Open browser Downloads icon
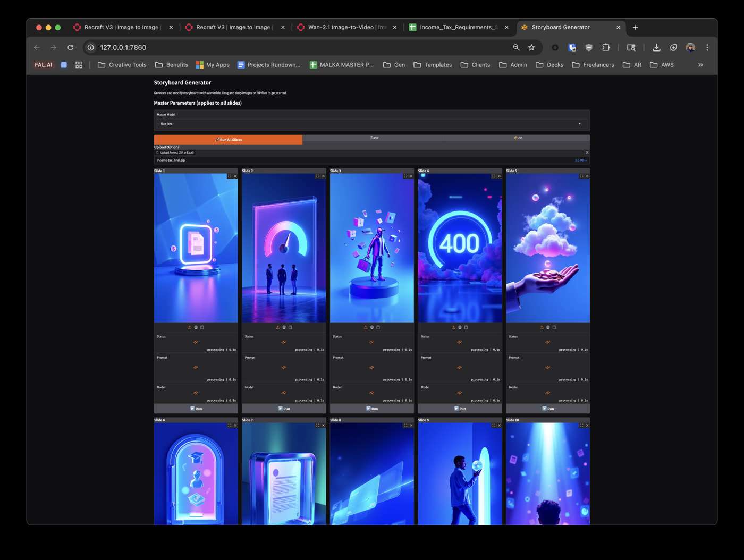The height and width of the screenshot is (560, 744). coord(656,47)
